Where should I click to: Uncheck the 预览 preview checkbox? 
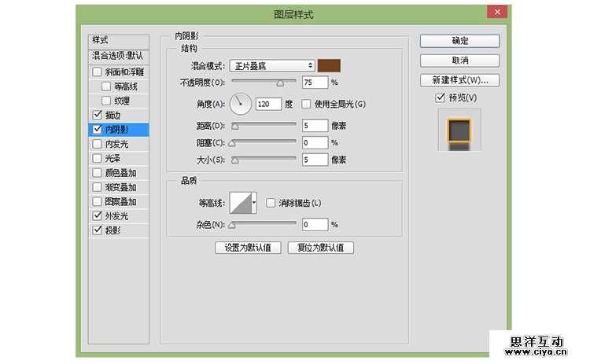440,97
